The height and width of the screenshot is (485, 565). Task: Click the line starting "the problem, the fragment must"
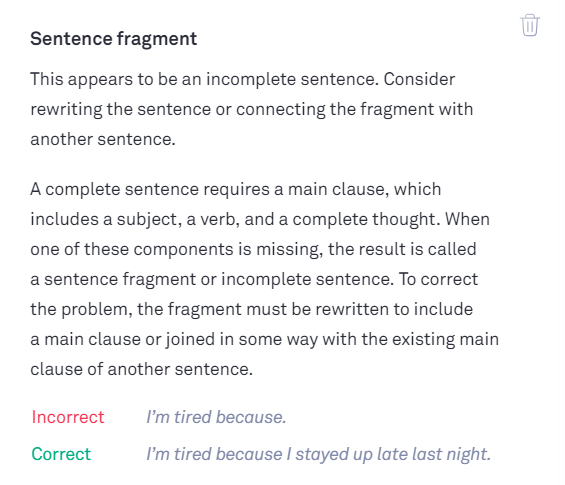coord(252,309)
